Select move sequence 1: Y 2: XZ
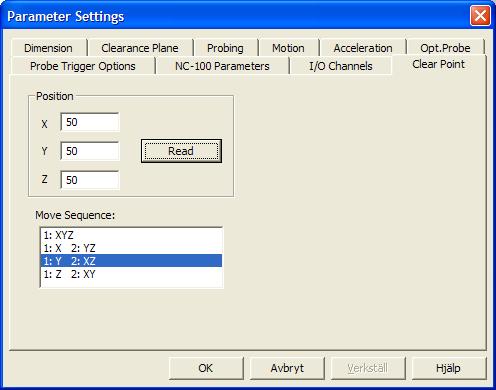 (x=131, y=261)
